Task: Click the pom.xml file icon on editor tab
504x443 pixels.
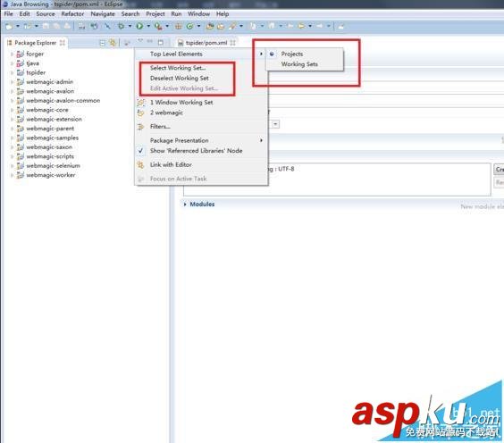Action: point(181,43)
